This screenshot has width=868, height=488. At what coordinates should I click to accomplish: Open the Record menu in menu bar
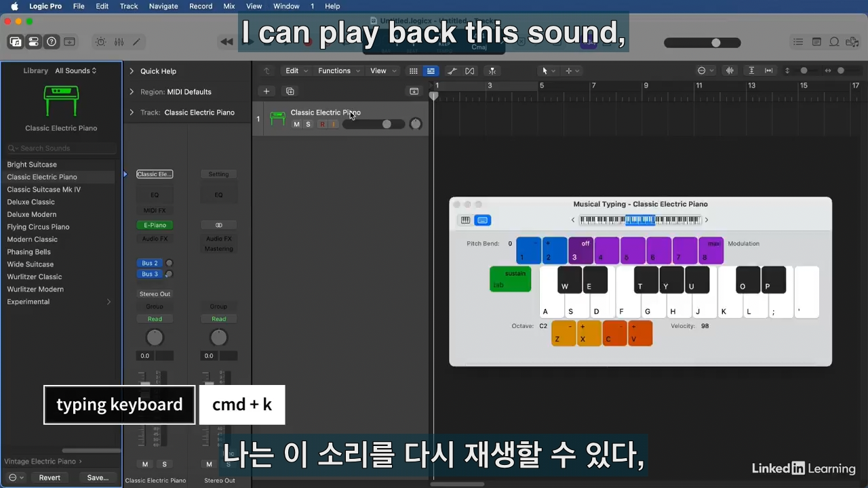tap(201, 6)
